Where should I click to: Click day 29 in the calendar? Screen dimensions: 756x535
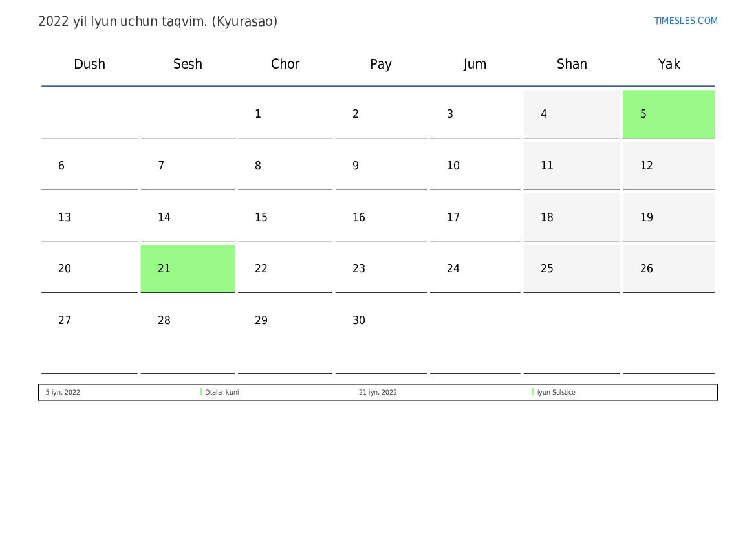pyautogui.click(x=285, y=335)
